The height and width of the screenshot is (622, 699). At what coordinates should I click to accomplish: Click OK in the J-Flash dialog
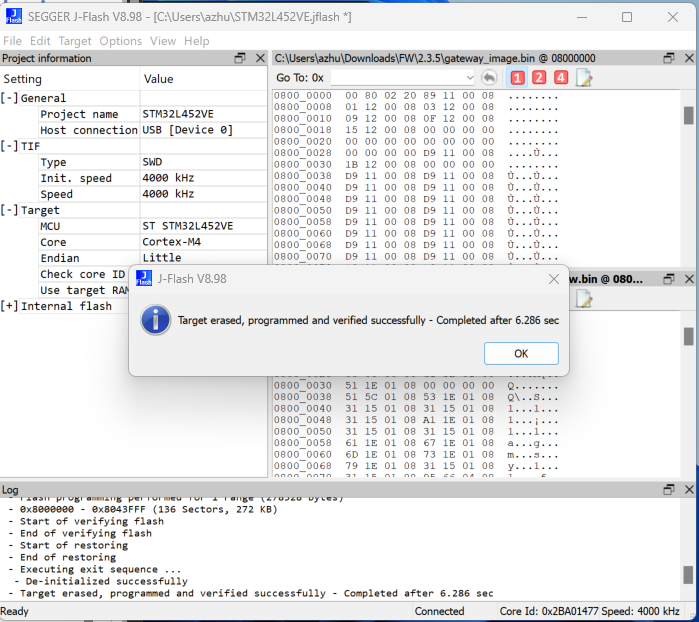pyautogui.click(x=521, y=353)
